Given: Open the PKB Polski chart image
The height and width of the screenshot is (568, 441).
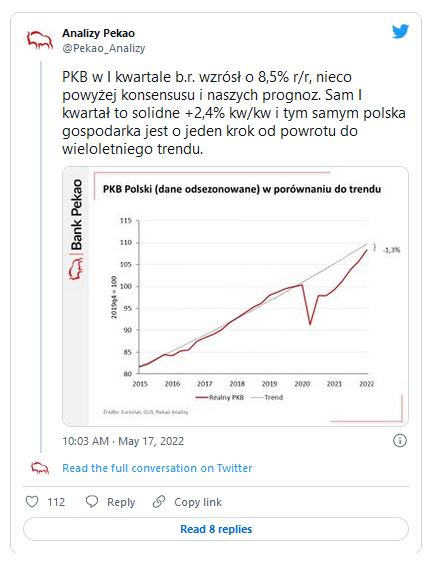Looking at the screenshot, I should click(x=236, y=296).
